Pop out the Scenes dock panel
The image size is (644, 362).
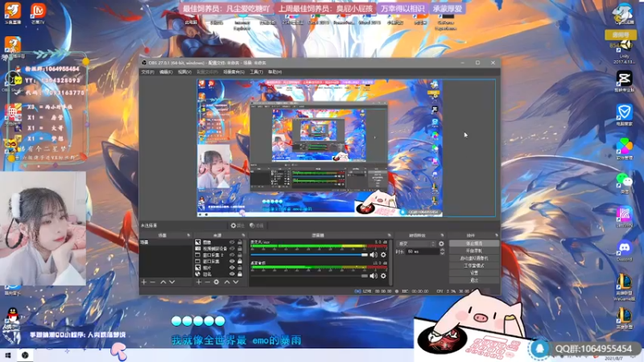coord(188,236)
